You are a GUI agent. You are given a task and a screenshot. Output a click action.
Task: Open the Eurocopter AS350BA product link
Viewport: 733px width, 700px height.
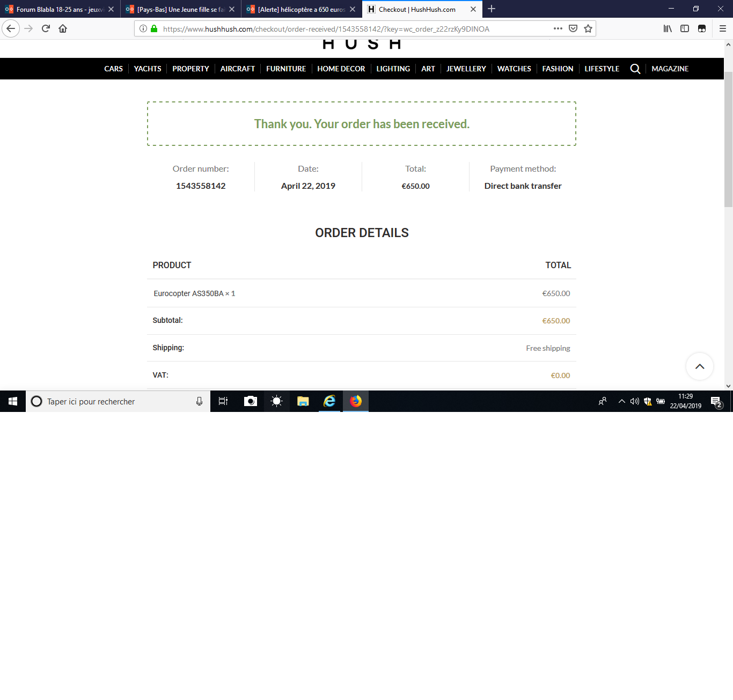(x=188, y=293)
